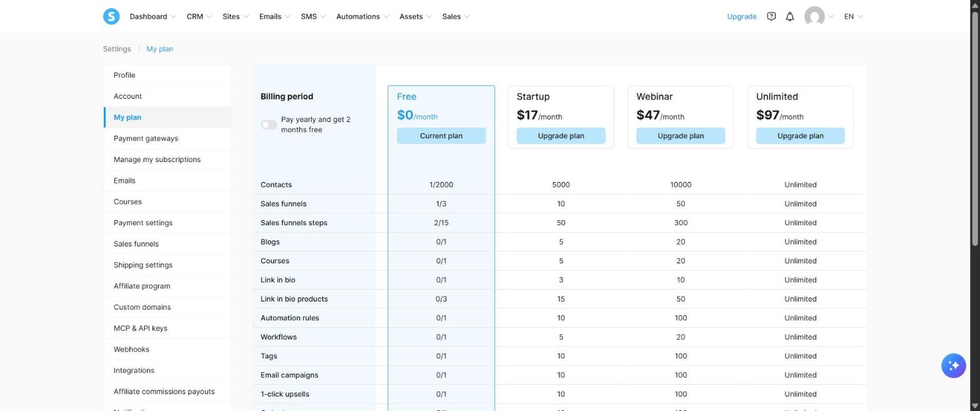Viewport: 980px width, 411px height.
Task: Click the 300 funnel steps Webinar value
Action: tap(681, 223)
